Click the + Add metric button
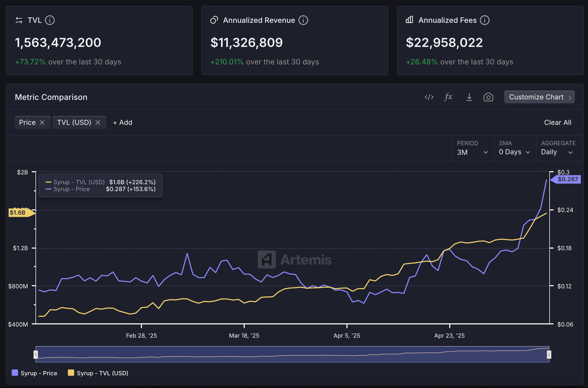Screen dimensions: 588x388 (x=122, y=122)
